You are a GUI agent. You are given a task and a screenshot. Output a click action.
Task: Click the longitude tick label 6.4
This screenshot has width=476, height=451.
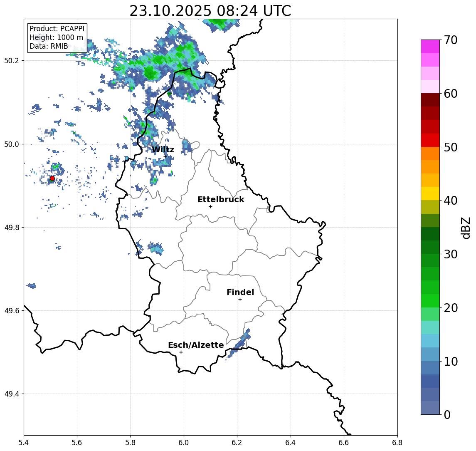[291, 443]
